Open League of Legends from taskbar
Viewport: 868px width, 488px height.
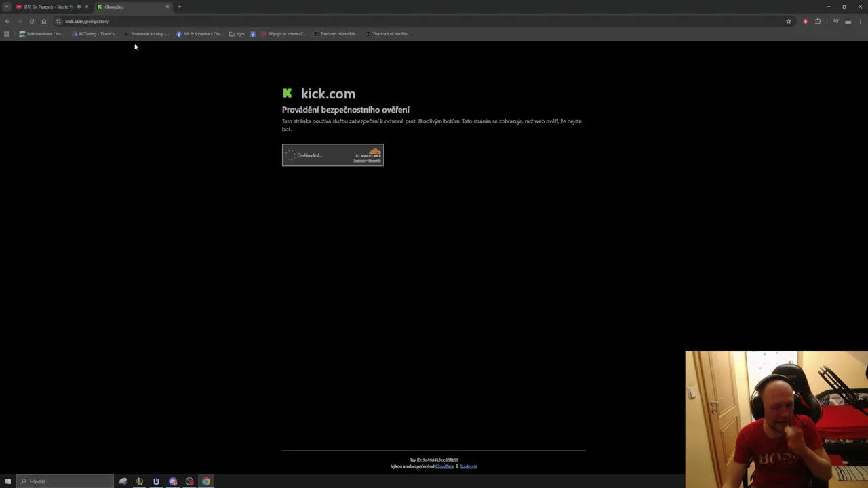[x=140, y=481]
